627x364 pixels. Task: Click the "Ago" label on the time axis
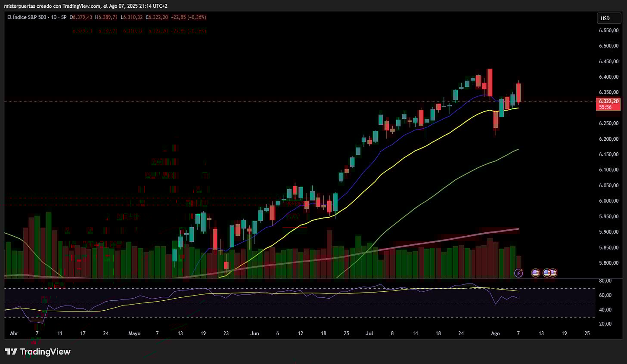496,333
